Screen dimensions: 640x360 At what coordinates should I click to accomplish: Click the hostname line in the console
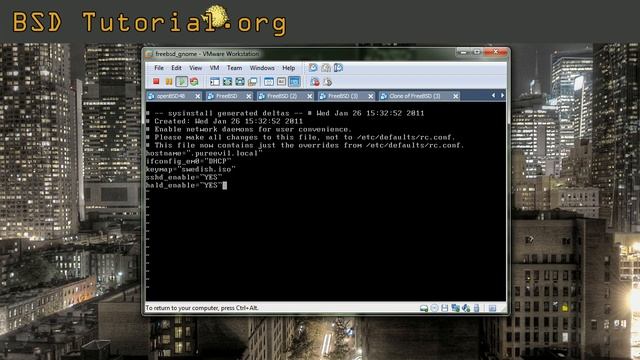point(204,153)
